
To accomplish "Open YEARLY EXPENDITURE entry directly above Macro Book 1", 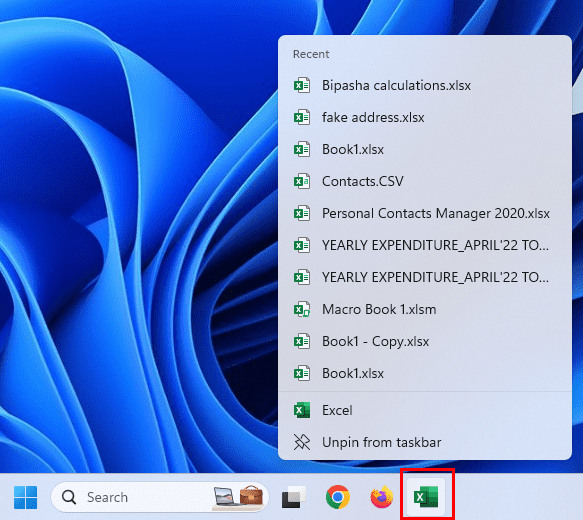I will tap(425, 277).
